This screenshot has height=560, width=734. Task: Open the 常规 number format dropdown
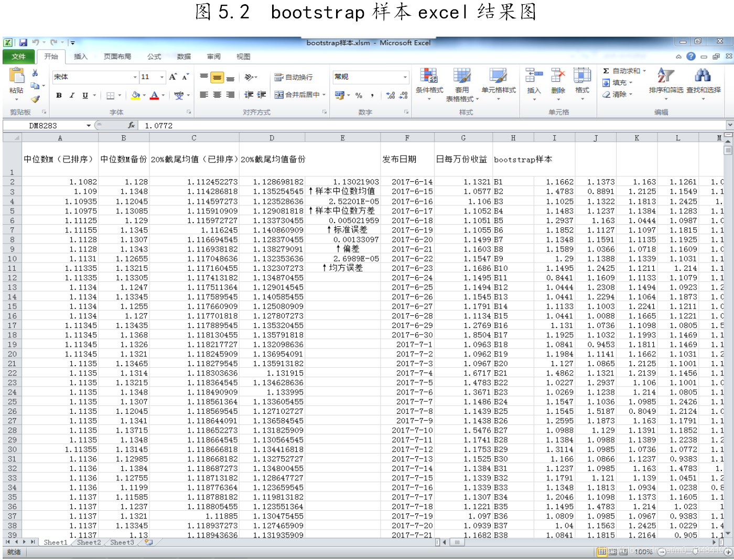pos(405,77)
